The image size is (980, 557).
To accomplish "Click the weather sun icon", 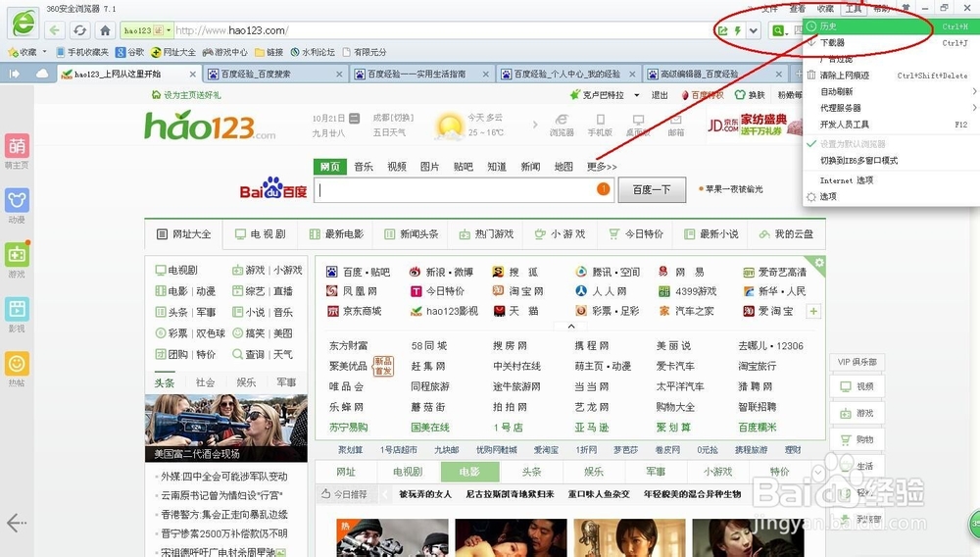I will tap(450, 126).
